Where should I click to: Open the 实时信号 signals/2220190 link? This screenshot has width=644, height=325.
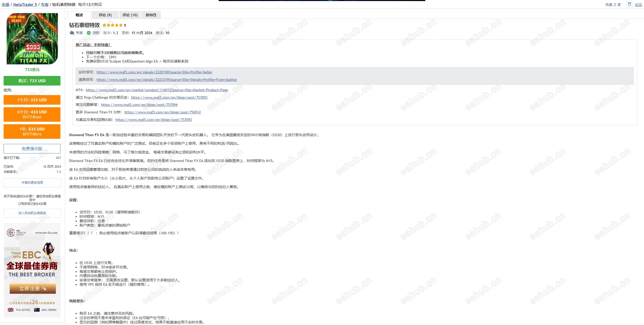(154, 72)
